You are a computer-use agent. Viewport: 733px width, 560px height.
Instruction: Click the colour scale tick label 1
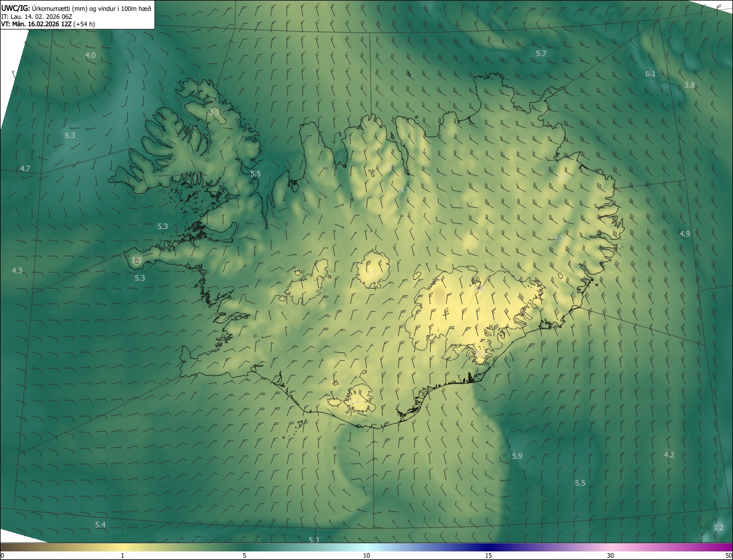(123, 555)
